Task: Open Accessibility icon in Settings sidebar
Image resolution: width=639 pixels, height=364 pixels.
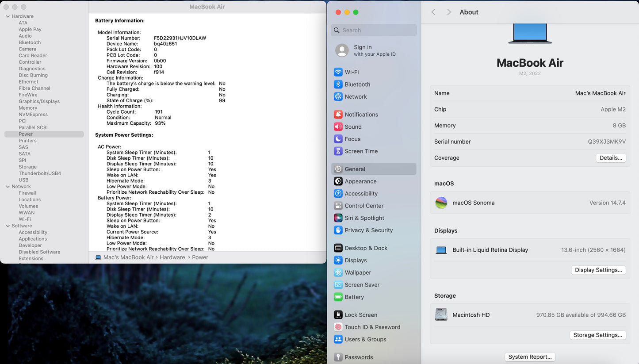Action: [338, 193]
